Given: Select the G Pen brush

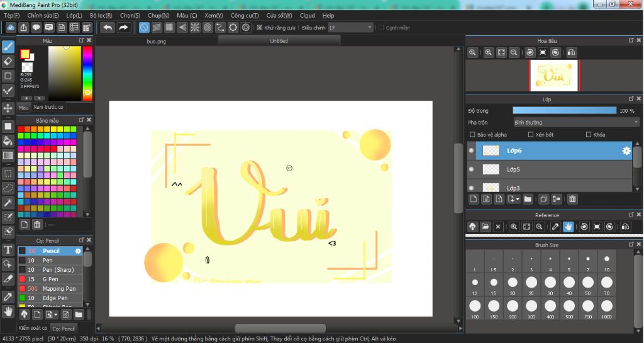Looking at the screenshot, I should click(50, 279).
